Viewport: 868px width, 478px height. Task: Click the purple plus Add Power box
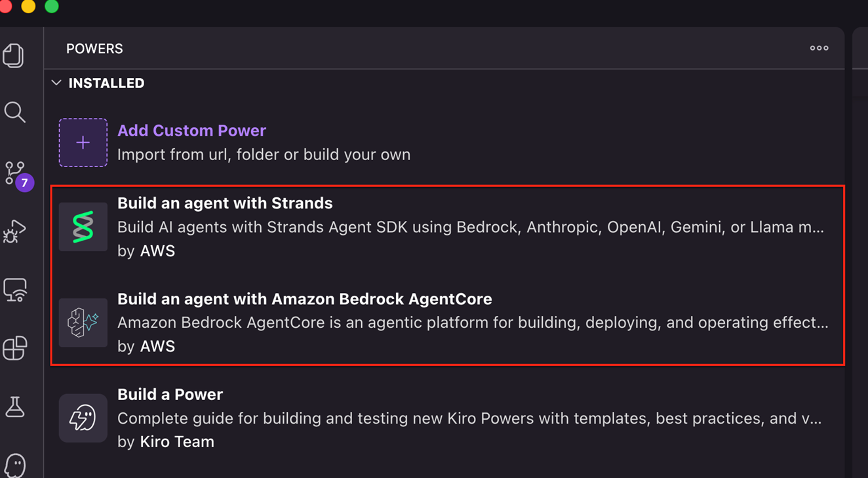point(83,143)
